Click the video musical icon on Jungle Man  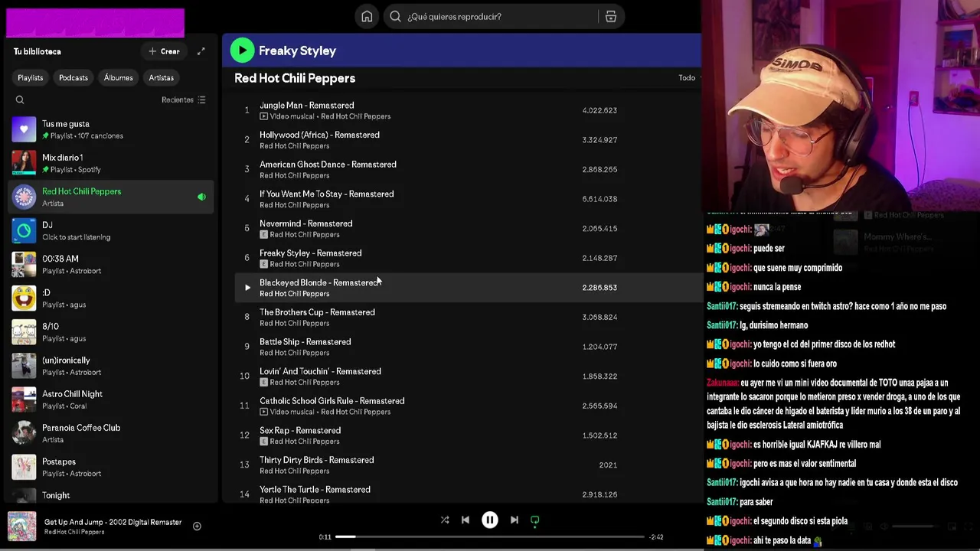pos(263,116)
